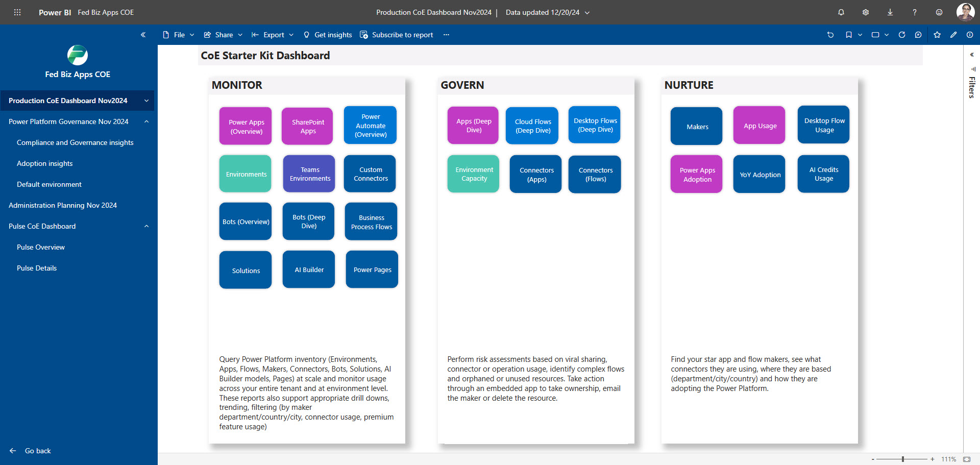Open the app launcher waffle menu
The image size is (980, 465).
coord(17,12)
